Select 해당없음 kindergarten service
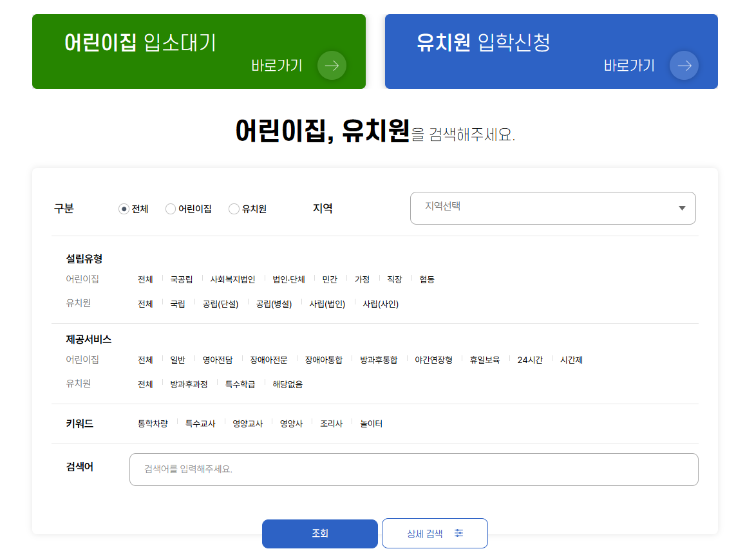 (287, 384)
